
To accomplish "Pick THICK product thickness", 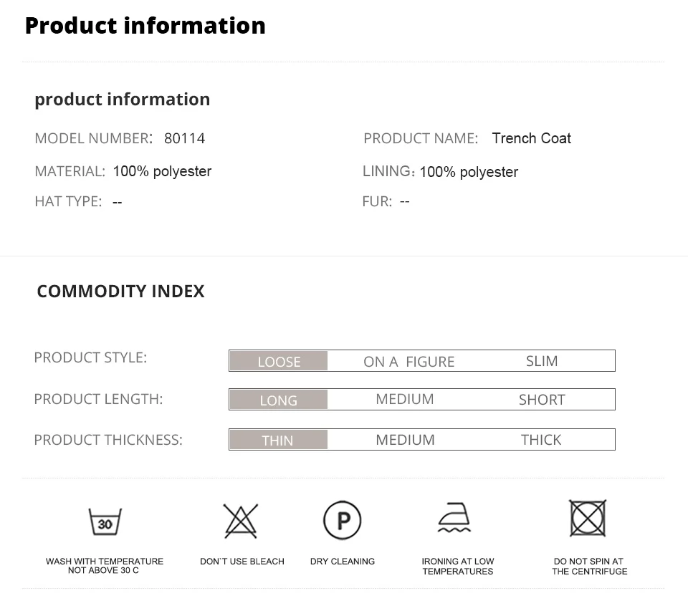I will pyautogui.click(x=541, y=440).
